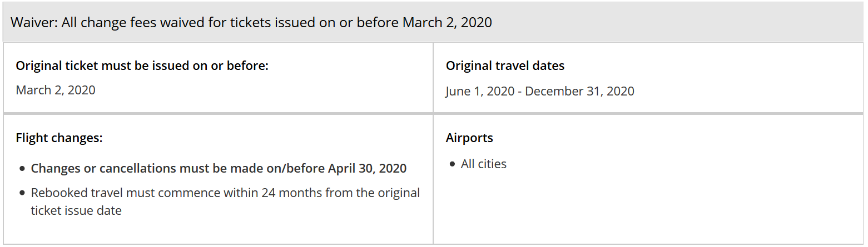Click the bullet before "Changes or cancellations"
The width and height of the screenshot is (868, 247).
tap(22, 169)
